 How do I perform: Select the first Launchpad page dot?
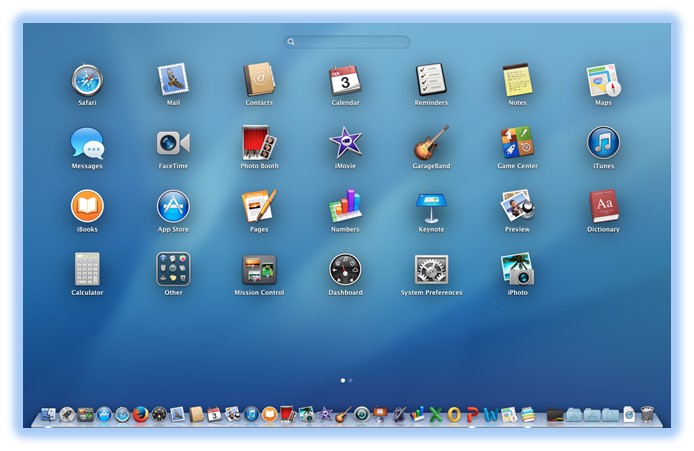click(343, 380)
